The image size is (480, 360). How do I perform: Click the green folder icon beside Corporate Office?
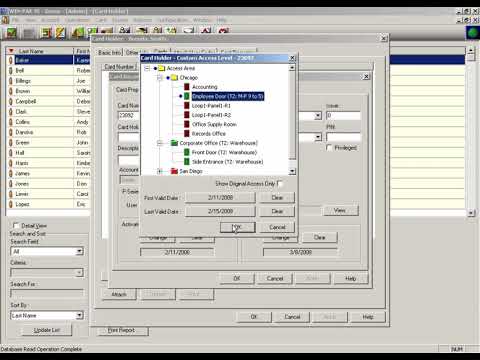point(174,143)
